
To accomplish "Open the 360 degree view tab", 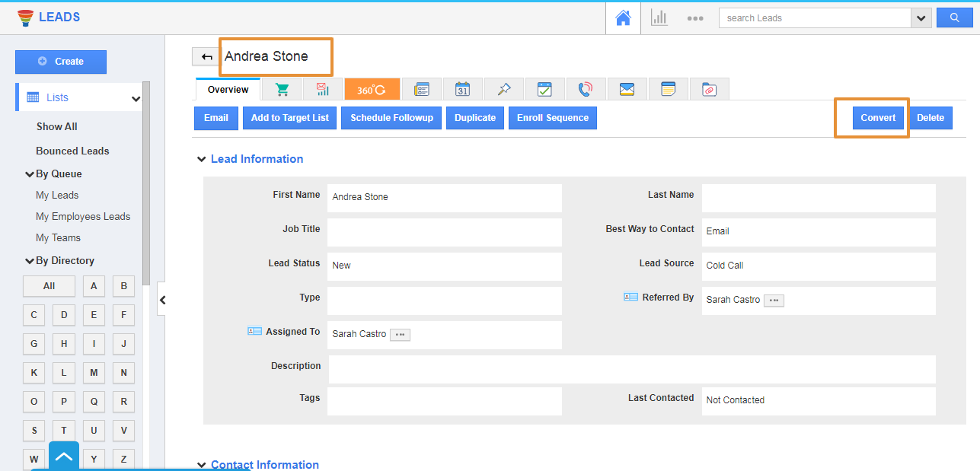I will pyautogui.click(x=372, y=90).
